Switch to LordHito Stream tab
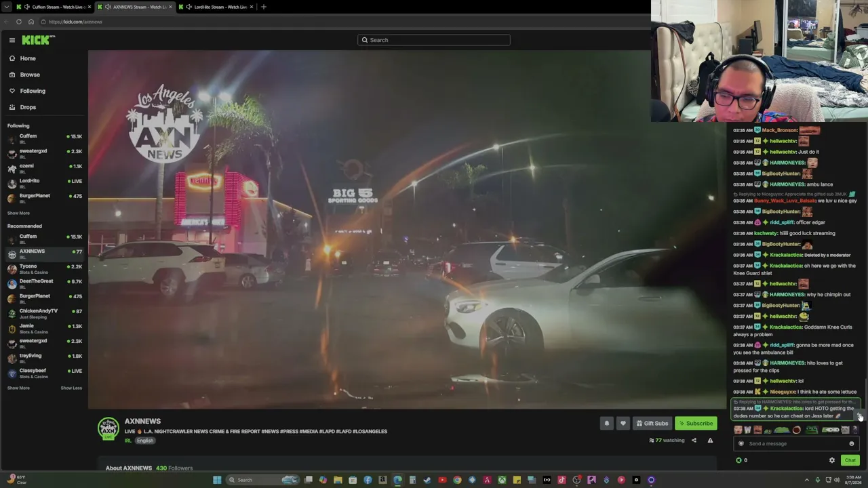Viewport: 868px width, 488px height. pos(216,7)
